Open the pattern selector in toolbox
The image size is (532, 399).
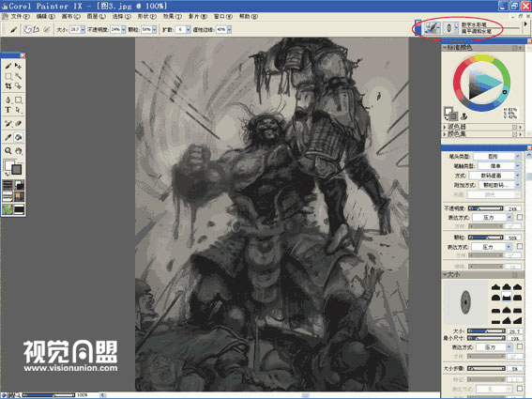(8, 196)
